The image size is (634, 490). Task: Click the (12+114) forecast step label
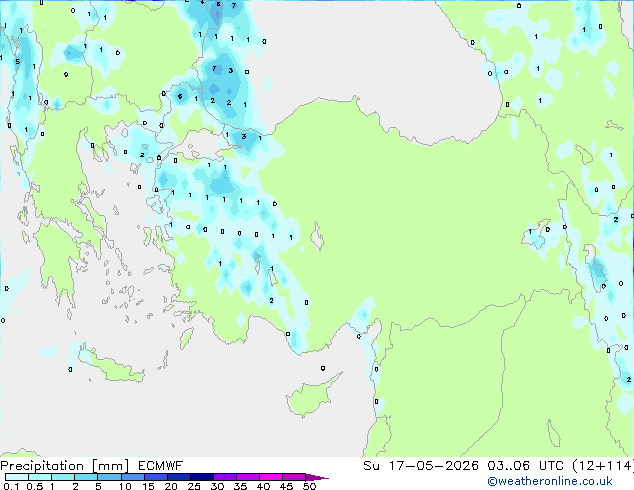603,466
